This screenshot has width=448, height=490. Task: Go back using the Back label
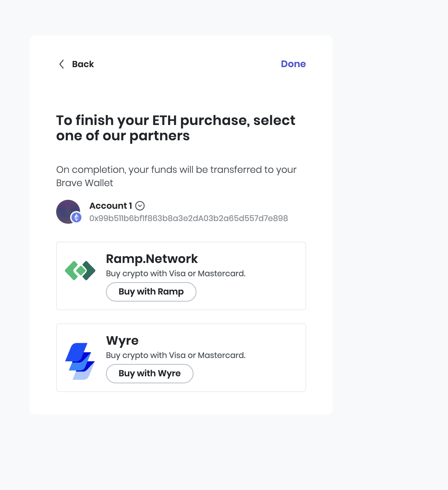point(83,64)
